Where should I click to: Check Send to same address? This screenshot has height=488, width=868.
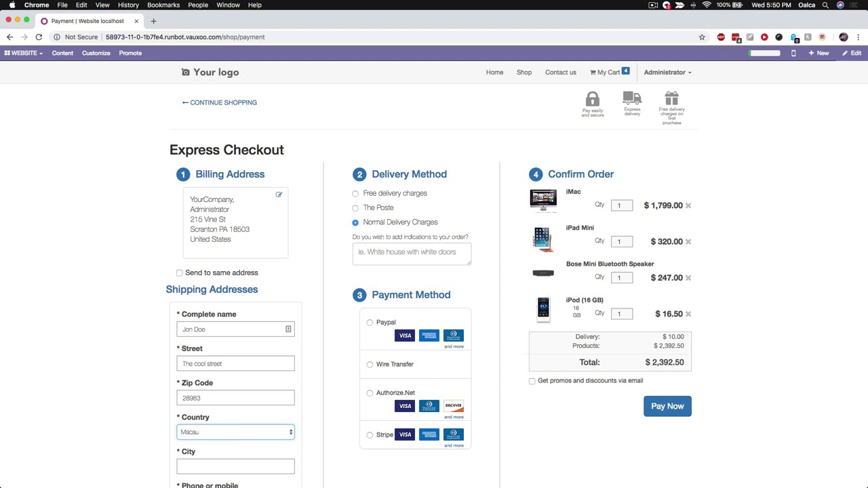pos(180,273)
